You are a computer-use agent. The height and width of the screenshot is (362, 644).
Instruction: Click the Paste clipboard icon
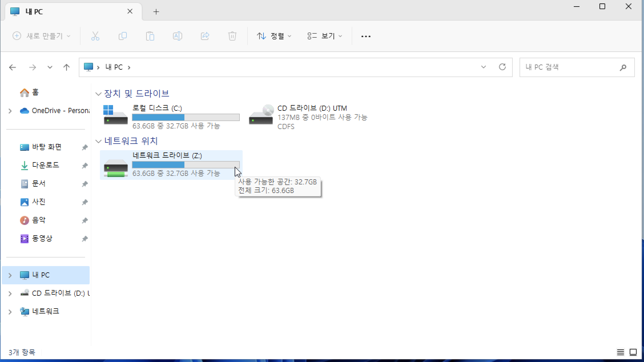pos(150,36)
